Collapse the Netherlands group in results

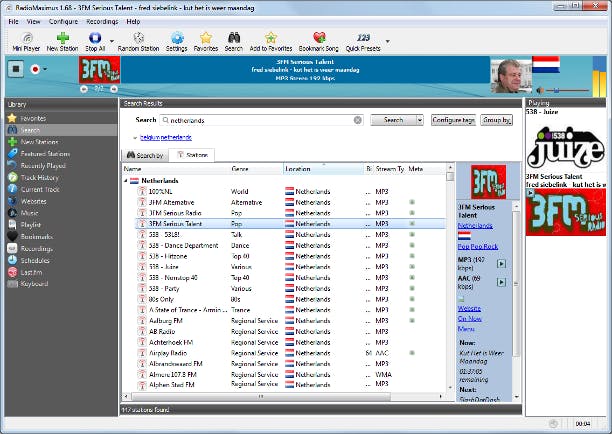click(x=126, y=181)
